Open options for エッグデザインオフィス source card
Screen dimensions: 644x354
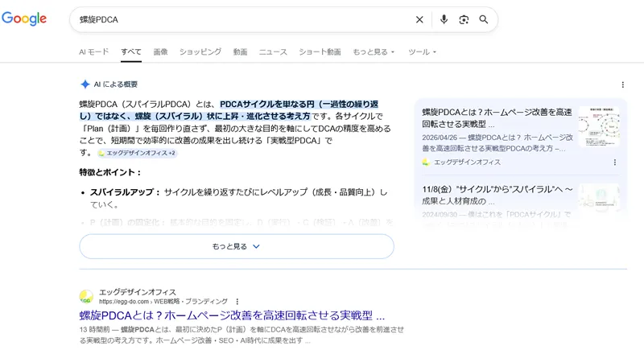(614, 163)
